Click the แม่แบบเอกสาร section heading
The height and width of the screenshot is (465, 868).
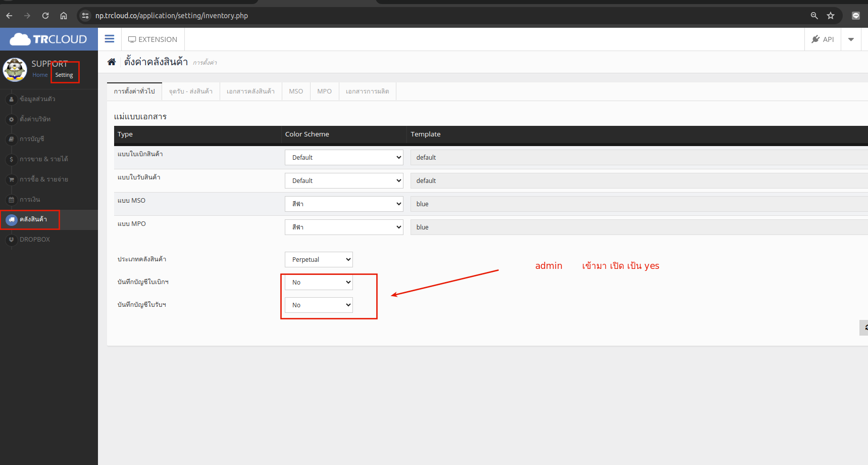(140, 116)
